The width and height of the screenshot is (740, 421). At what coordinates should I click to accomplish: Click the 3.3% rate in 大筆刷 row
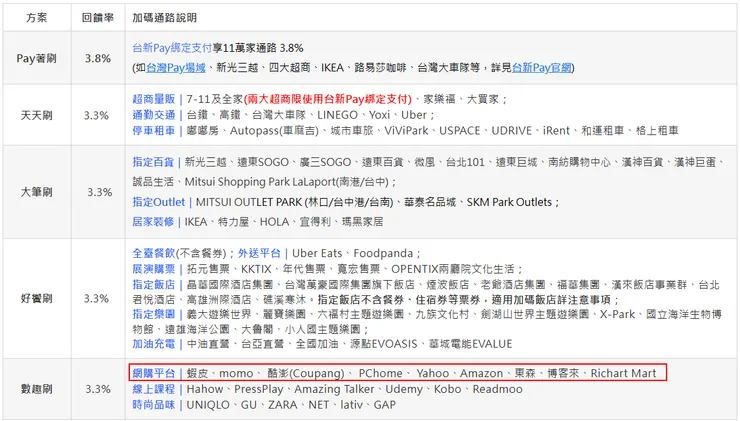(100, 192)
